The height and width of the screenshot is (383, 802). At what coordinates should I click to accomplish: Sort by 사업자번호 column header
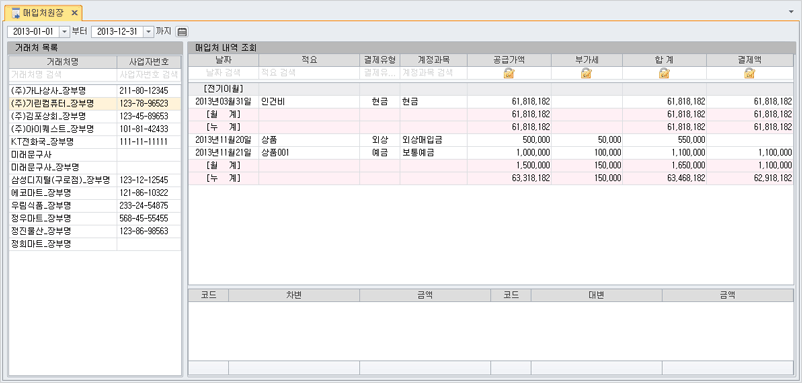pos(149,61)
